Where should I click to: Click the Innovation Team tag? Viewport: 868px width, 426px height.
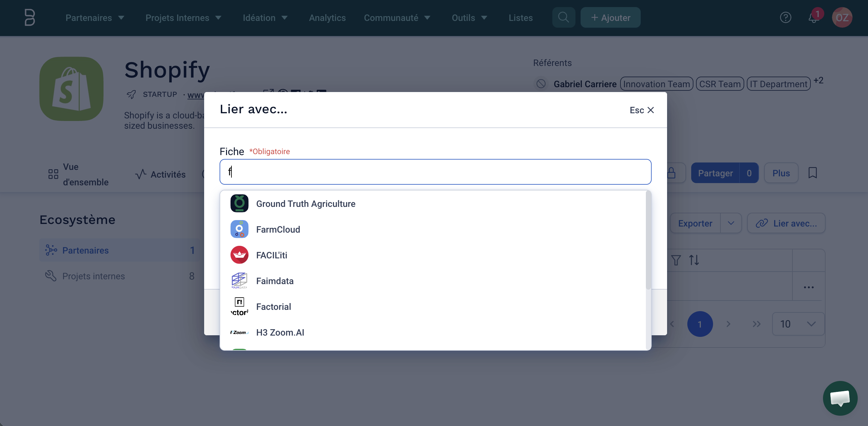(656, 84)
